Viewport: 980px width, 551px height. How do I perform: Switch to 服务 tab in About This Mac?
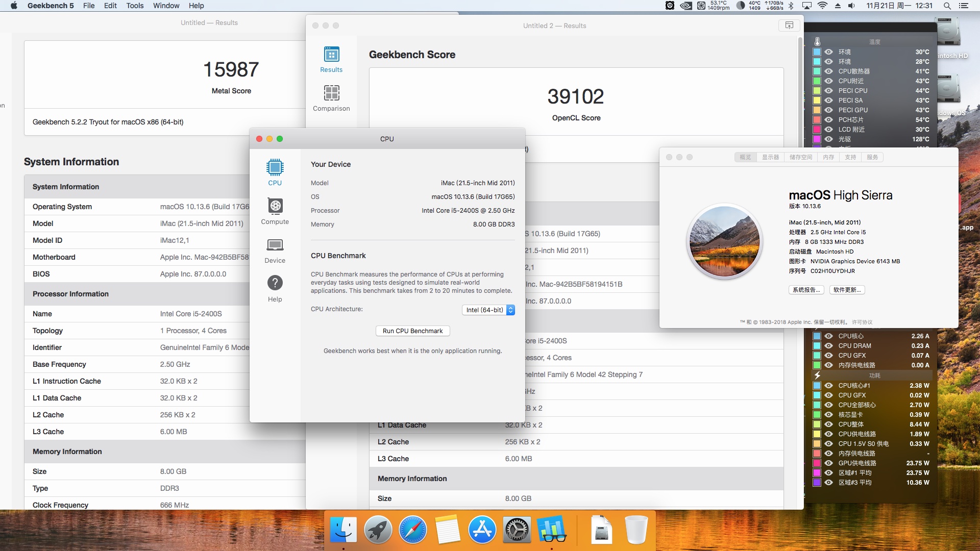tap(872, 157)
